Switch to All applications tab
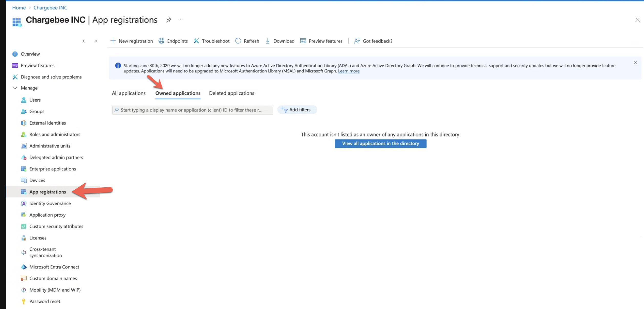 pos(128,93)
